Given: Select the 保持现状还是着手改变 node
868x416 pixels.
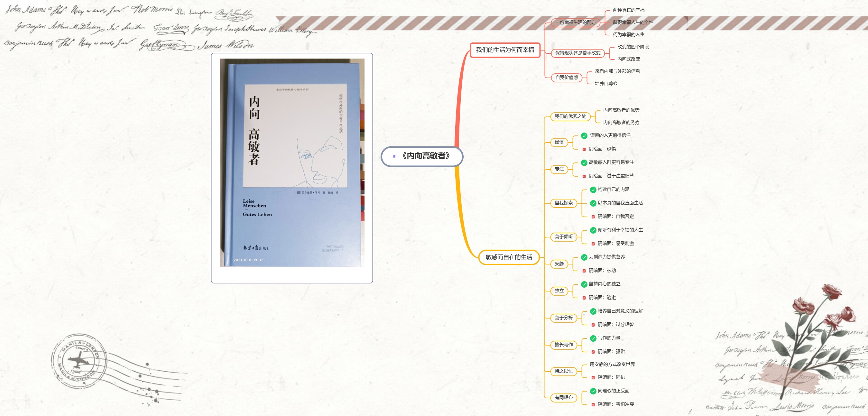Looking at the screenshot, I should (577, 53).
